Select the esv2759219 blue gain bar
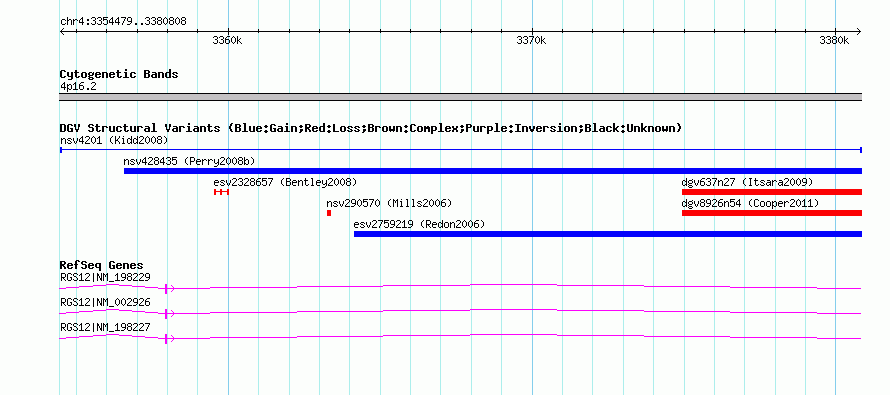Screen dimensions: 890x395 click(x=608, y=234)
